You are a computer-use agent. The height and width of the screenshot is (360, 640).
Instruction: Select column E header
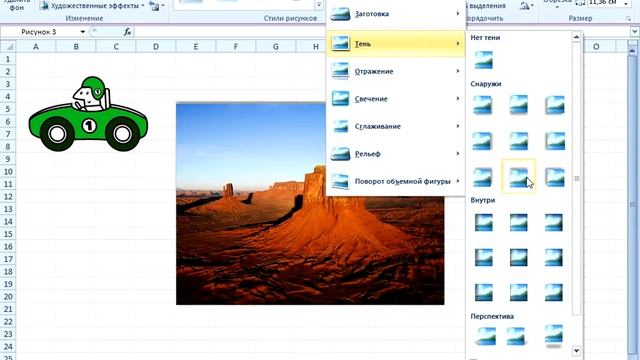[x=196, y=47]
